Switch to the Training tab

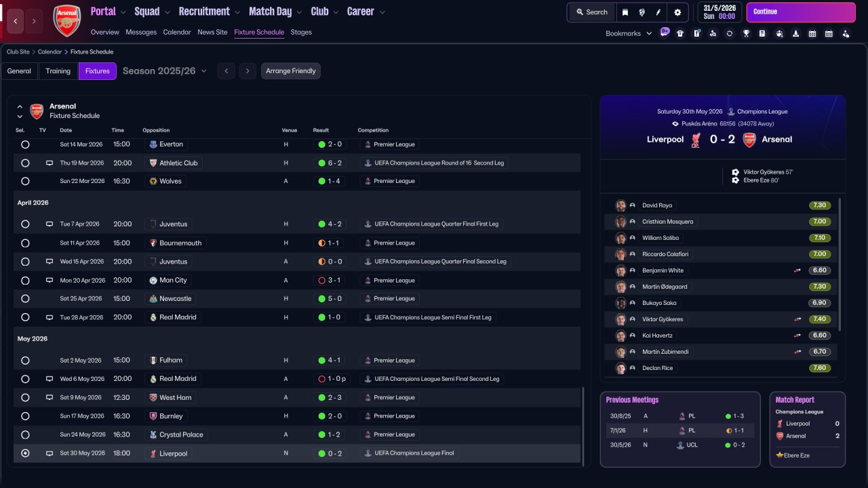[58, 71]
